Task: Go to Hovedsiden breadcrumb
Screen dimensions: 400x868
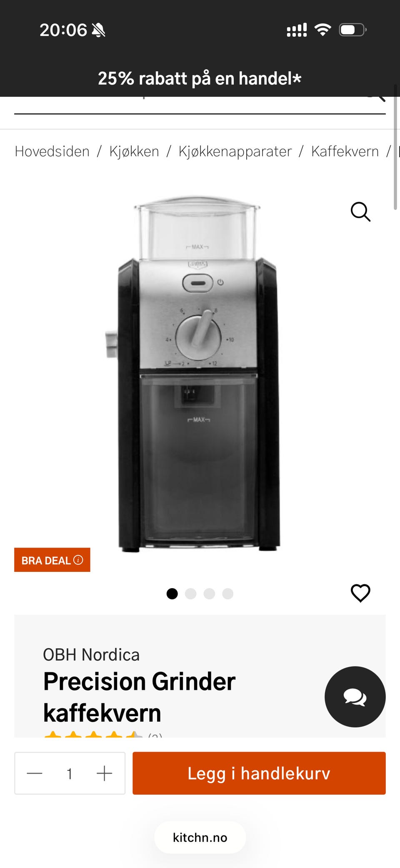Action: click(x=52, y=151)
